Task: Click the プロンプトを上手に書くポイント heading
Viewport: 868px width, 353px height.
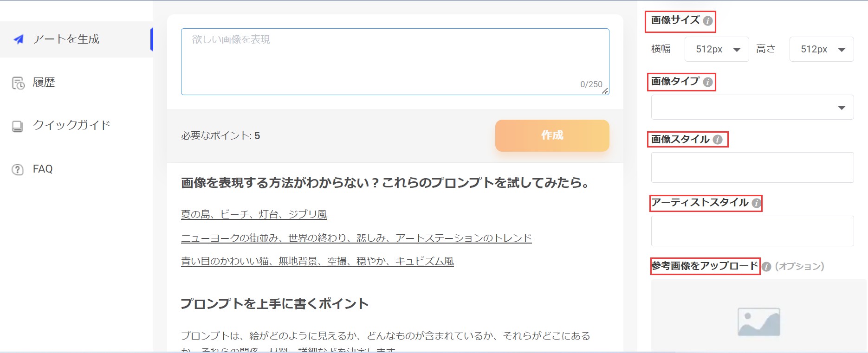Action: (275, 304)
